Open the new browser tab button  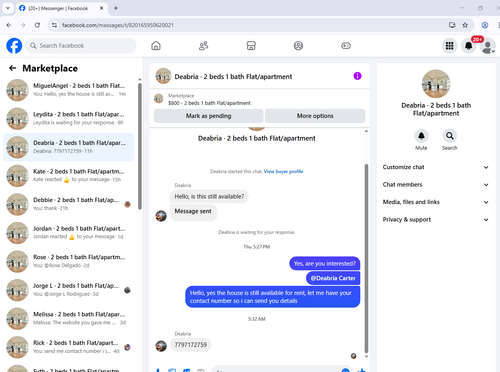116,8
